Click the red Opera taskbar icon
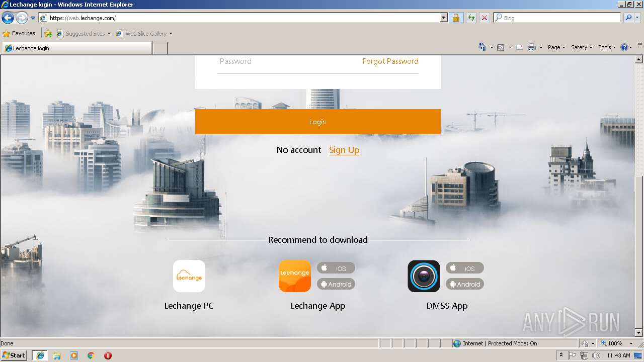 coord(108,355)
